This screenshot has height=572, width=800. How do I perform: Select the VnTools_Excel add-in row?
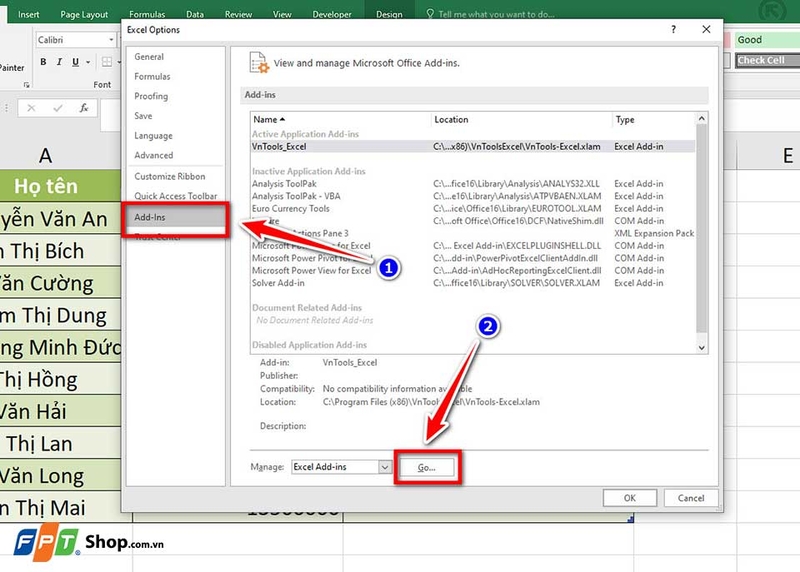point(473,146)
